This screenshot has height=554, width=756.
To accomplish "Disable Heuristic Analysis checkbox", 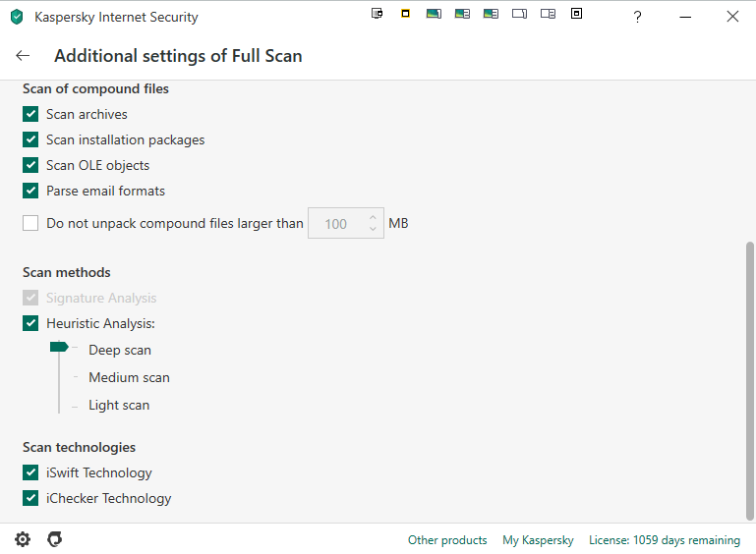I will (30, 323).
